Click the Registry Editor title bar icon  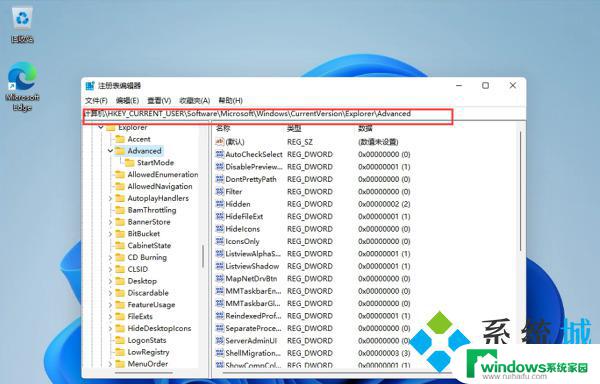coord(90,86)
